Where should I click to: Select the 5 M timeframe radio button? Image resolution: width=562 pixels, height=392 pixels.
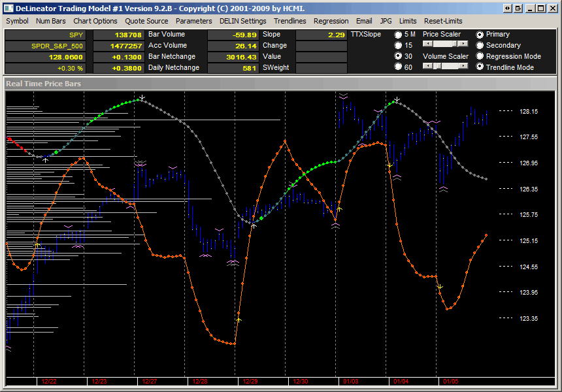point(398,35)
